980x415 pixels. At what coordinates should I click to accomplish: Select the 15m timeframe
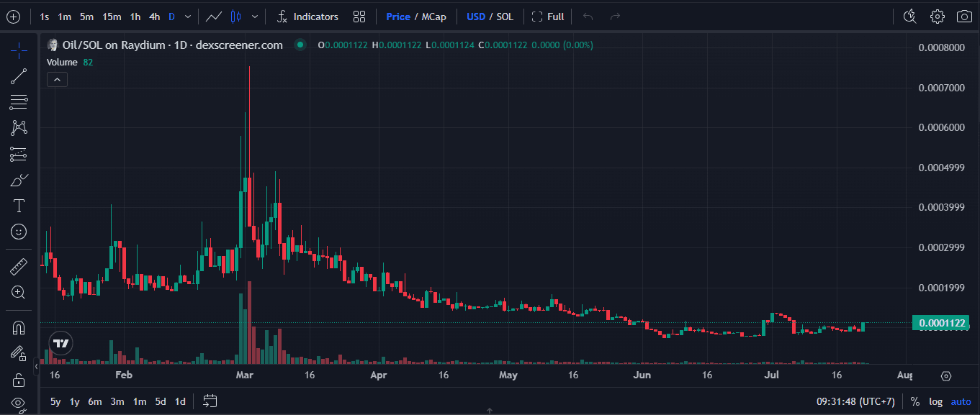(x=112, y=17)
